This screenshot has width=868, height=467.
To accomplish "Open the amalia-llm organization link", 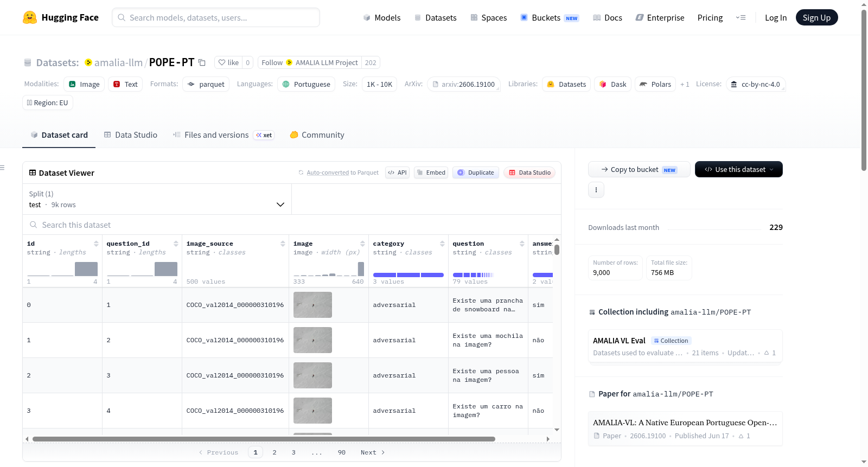I will (x=118, y=62).
